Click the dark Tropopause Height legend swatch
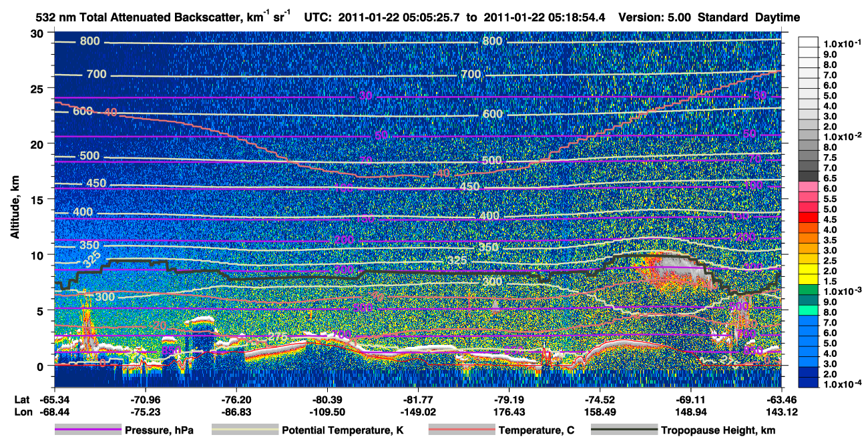This screenshot has width=868, height=445. tap(624, 430)
